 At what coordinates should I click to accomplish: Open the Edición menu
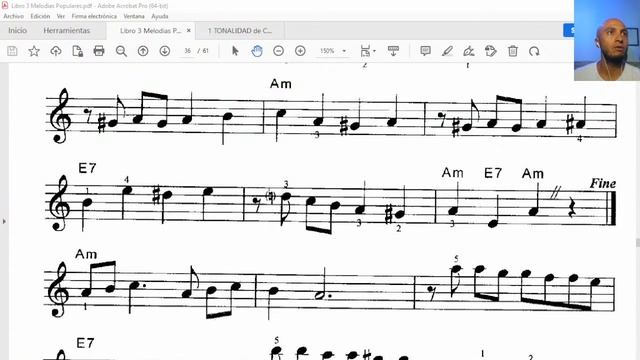(40, 16)
